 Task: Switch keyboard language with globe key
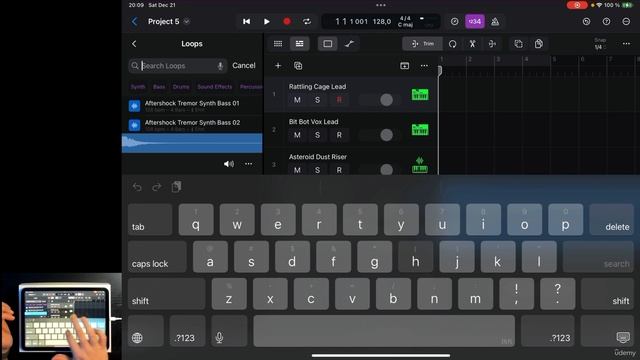[x=146, y=331]
